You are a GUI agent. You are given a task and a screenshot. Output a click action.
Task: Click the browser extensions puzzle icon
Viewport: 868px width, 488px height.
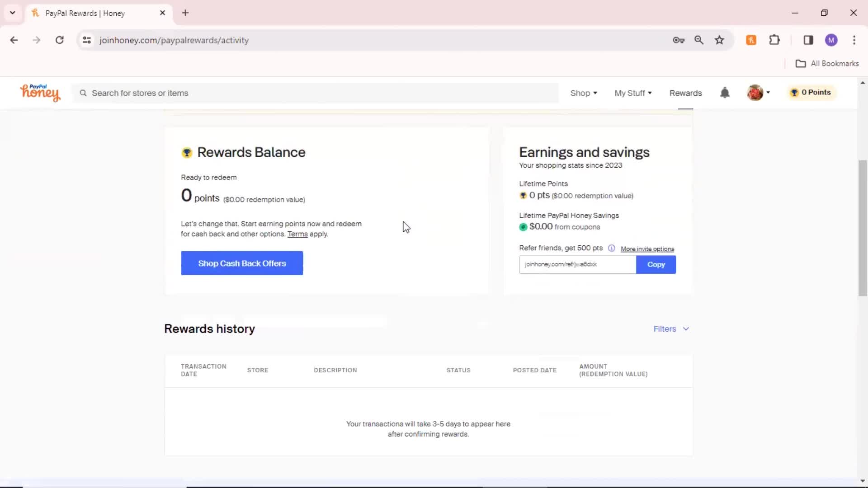coord(775,40)
